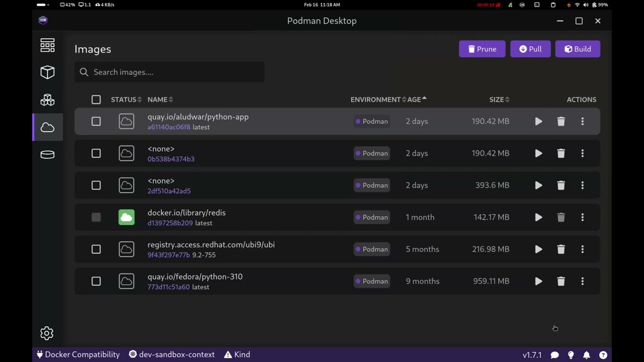
Task: Open the Containers sidebar icon
Action: click(47, 72)
